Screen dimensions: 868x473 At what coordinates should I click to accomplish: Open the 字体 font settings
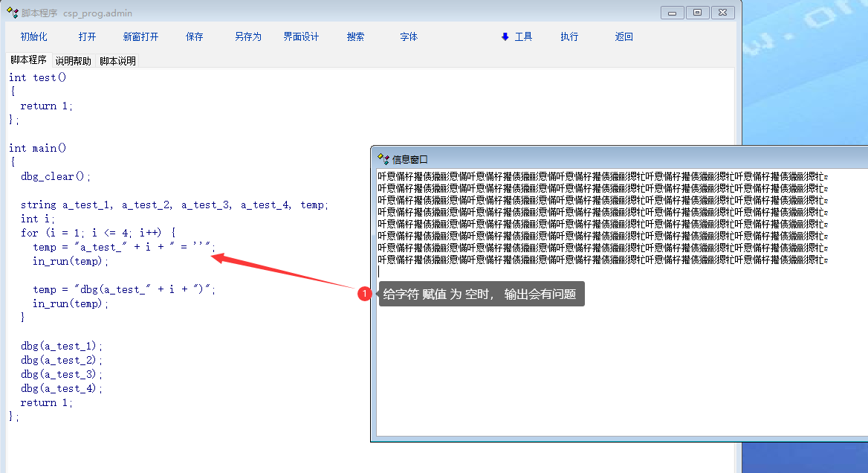(x=409, y=37)
